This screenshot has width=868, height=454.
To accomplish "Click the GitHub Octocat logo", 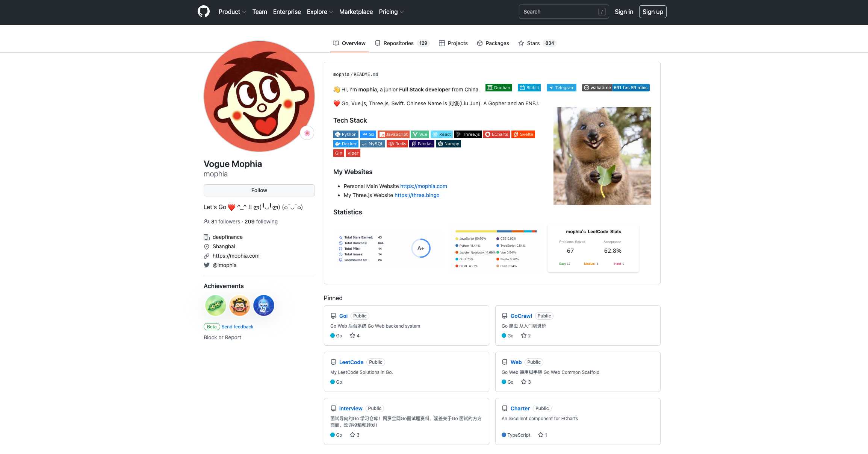I will tap(203, 12).
